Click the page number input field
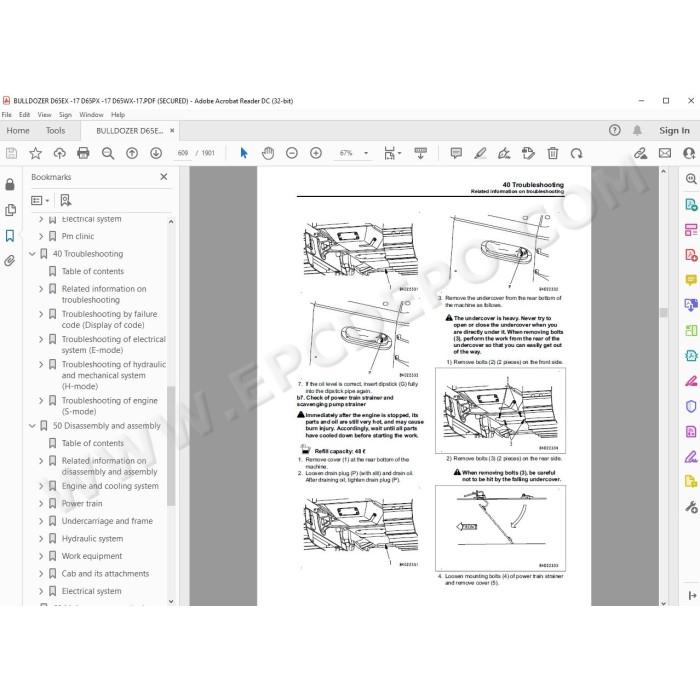 pyautogui.click(x=183, y=153)
